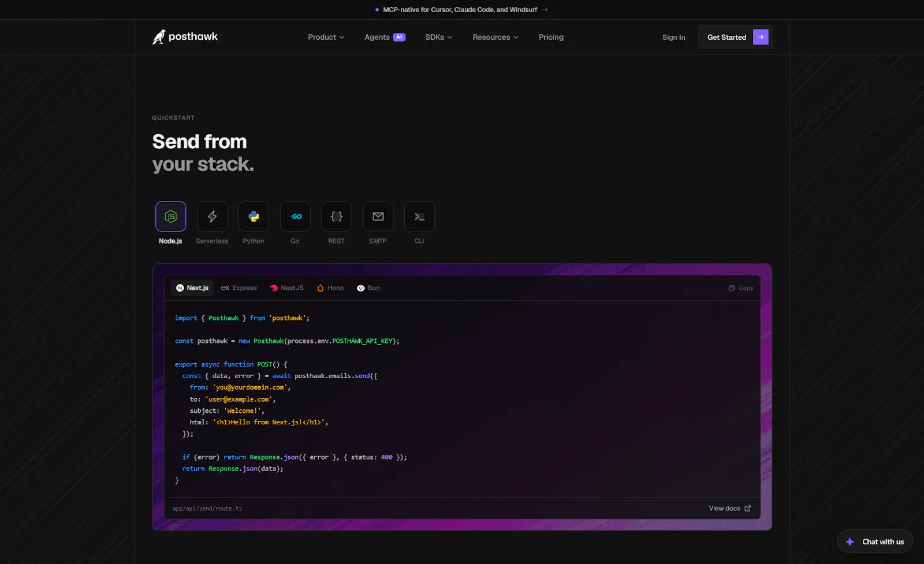
Task: Switch to the Express code tab
Action: point(239,288)
